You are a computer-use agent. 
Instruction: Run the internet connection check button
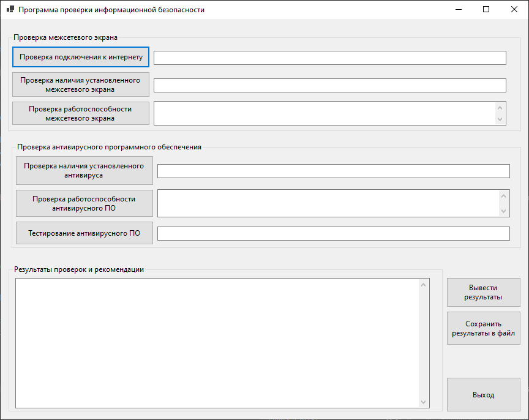[x=81, y=57]
